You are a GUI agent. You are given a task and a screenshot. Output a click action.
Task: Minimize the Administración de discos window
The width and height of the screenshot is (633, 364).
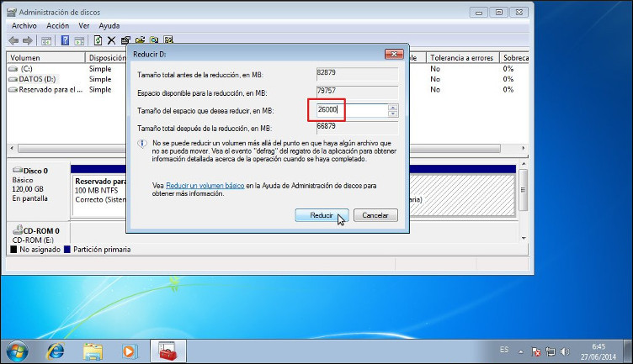coord(479,13)
